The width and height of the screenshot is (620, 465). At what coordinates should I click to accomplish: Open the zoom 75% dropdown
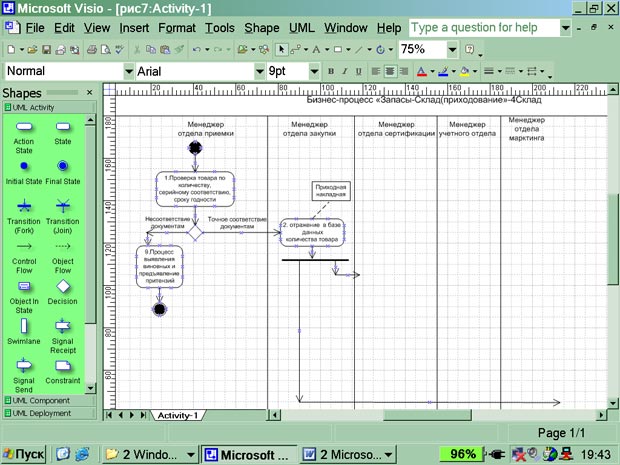[452, 50]
